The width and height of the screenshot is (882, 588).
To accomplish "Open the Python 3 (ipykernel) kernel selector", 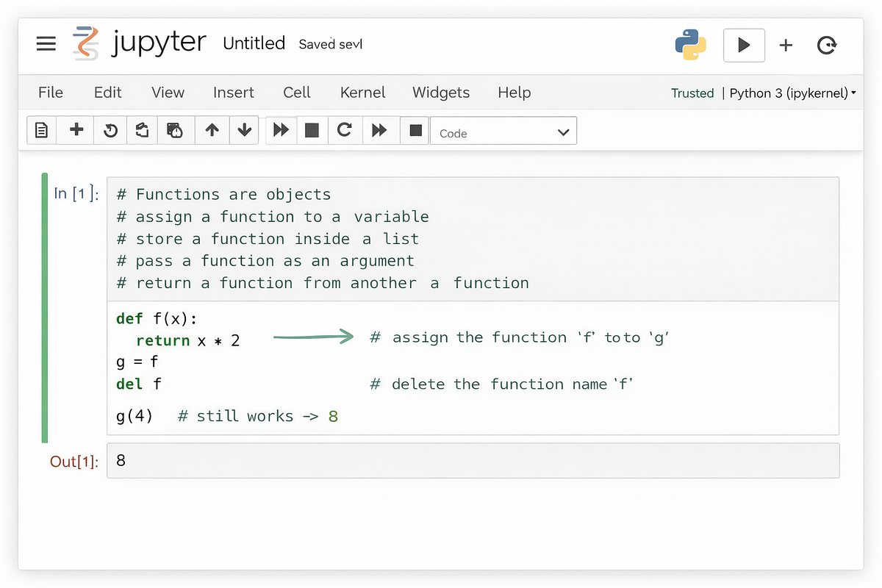I will point(793,93).
